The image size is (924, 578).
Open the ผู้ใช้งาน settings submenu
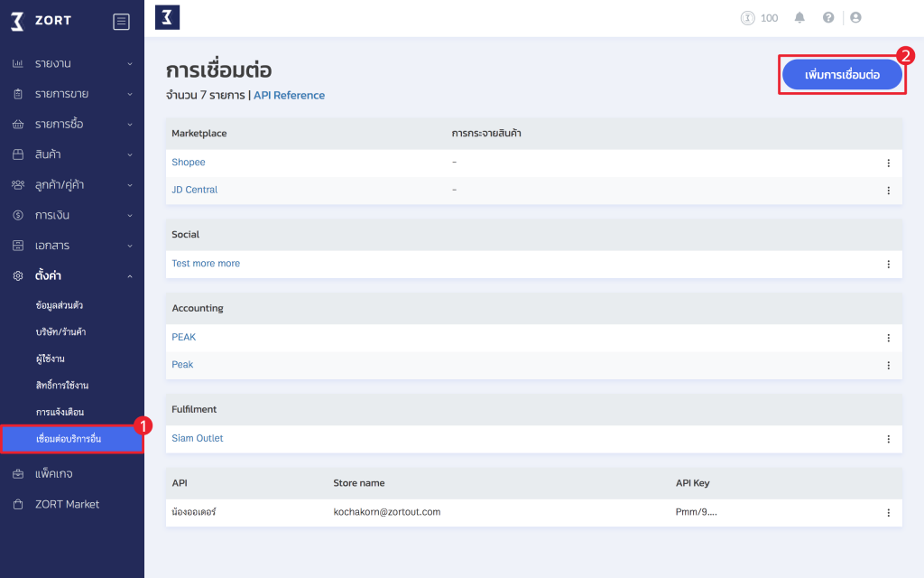tap(51, 359)
